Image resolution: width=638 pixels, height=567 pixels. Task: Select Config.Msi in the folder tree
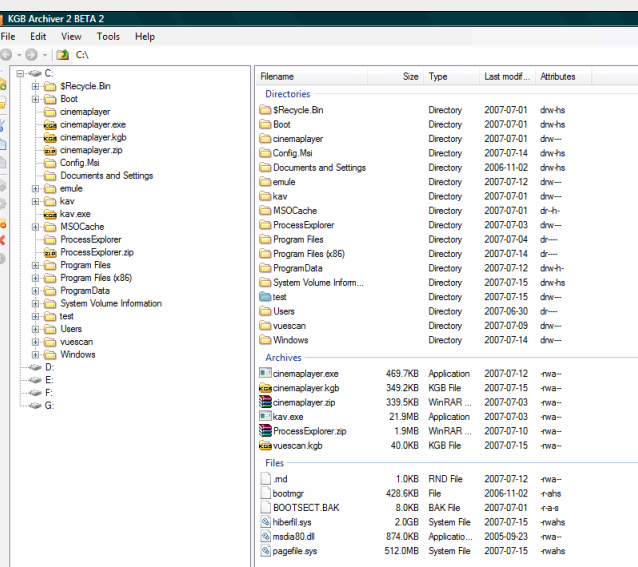click(80, 163)
